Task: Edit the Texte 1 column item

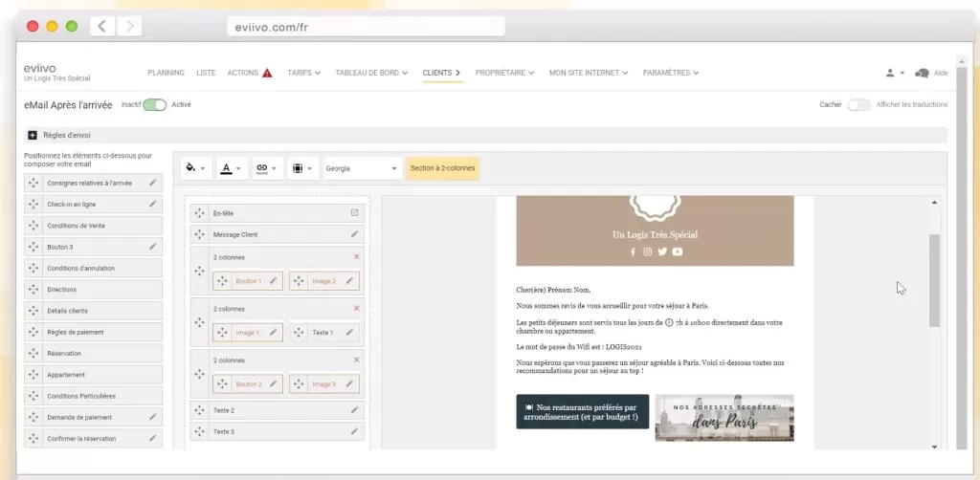Action: click(349, 333)
